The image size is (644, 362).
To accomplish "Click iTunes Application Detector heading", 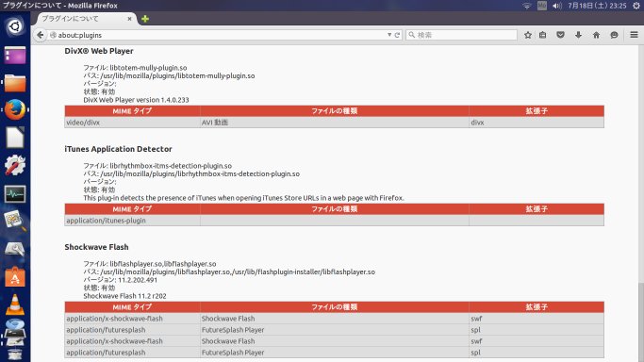I will tap(118, 149).
